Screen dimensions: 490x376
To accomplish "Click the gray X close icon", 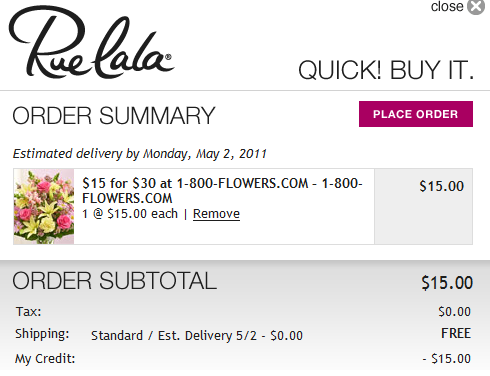I will tap(476, 7).
